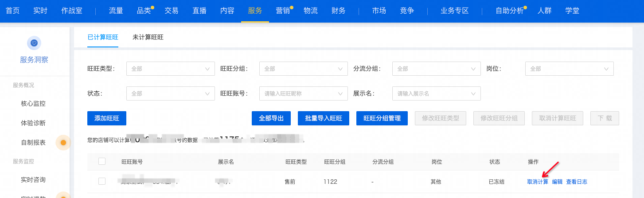
Task: Click the 取消计算旺旺 button
Action: [x=558, y=118]
